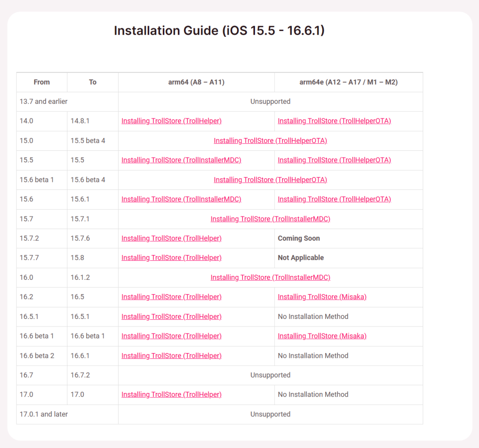Open TrollHelperOTA link in 15.6 beta 1 row
The image size is (479, 448).
pyautogui.click(x=271, y=180)
